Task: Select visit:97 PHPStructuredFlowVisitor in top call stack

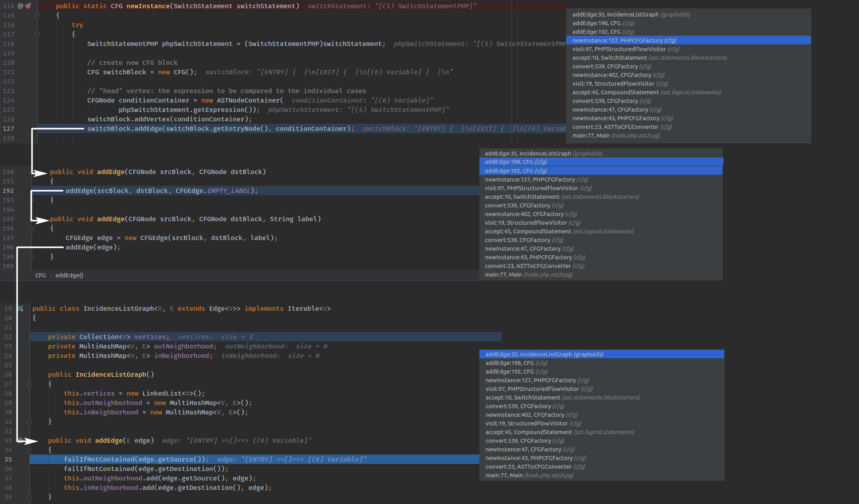Action: point(688,49)
